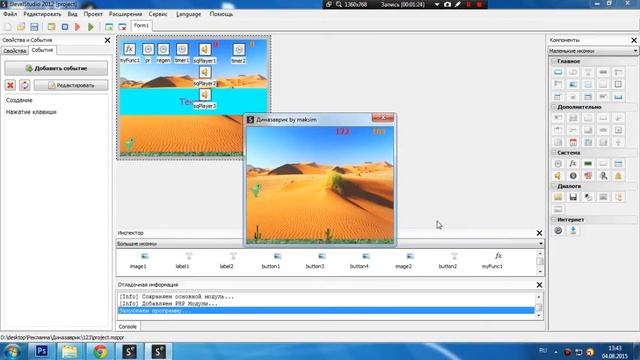
Task: Click the refresh event icon
Action: click(24, 85)
